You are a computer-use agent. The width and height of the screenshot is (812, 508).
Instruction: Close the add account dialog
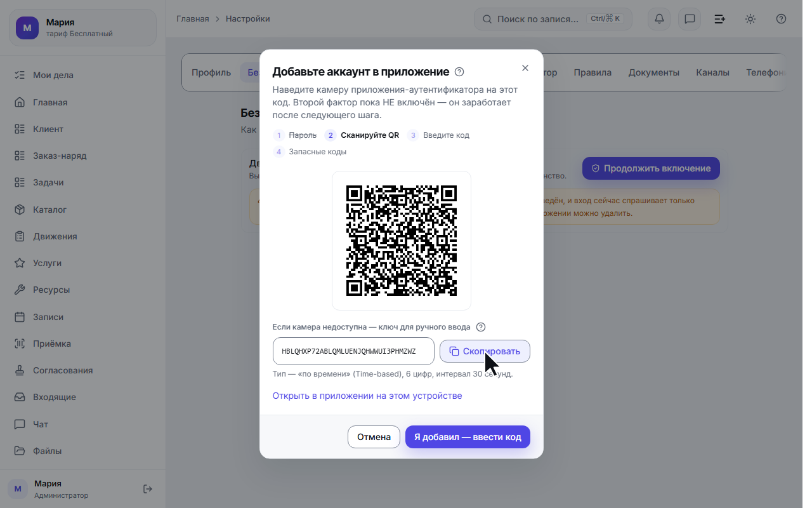tap(525, 68)
